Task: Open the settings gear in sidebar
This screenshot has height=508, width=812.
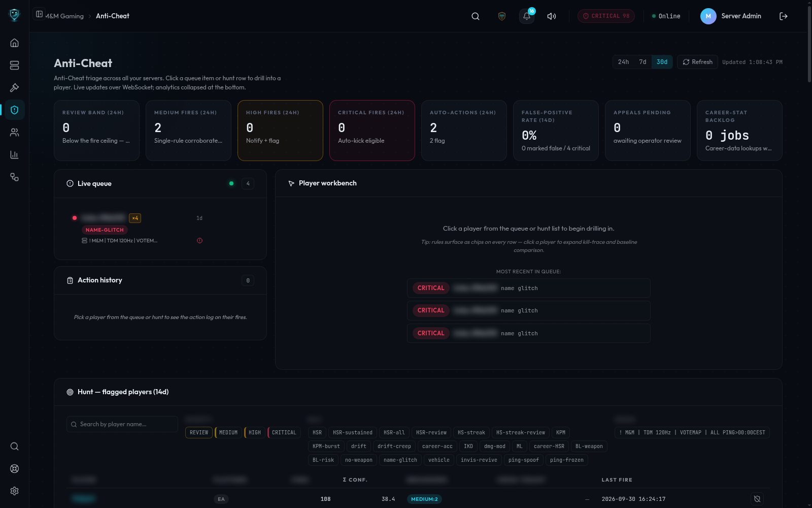Action: tap(14, 491)
